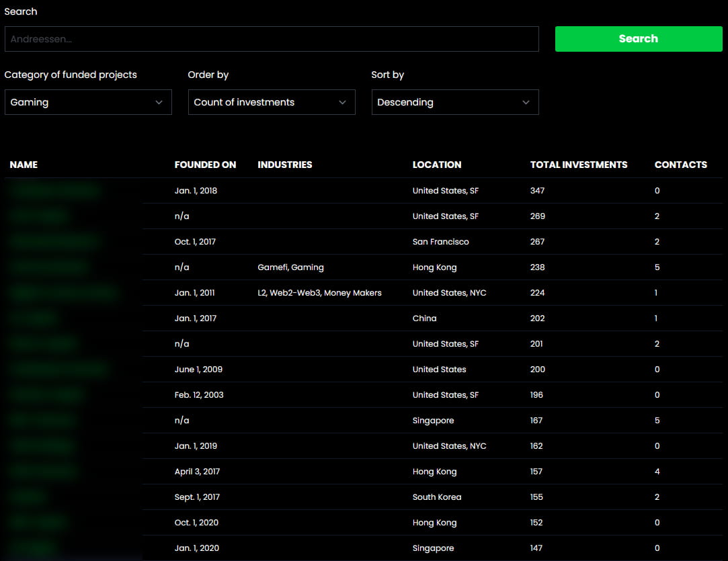
Task: Click the FOUNDED ON column header
Action: [x=205, y=165]
